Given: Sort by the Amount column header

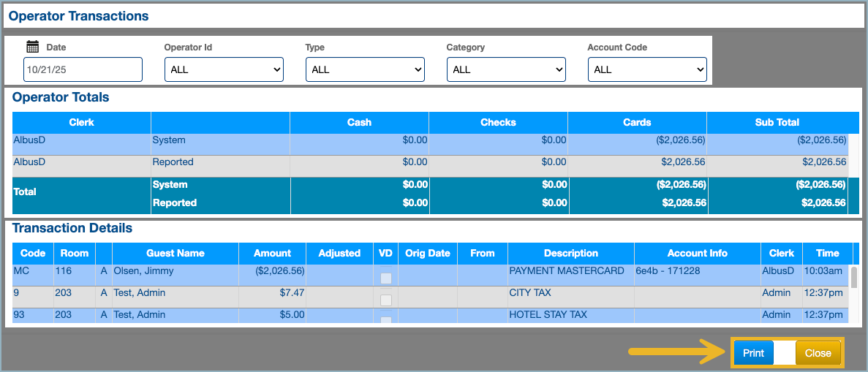Looking at the screenshot, I should (272, 253).
